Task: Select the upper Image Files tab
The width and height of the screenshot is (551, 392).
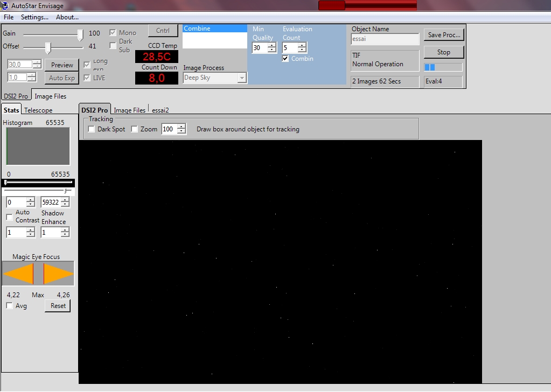Action: pos(50,96)
